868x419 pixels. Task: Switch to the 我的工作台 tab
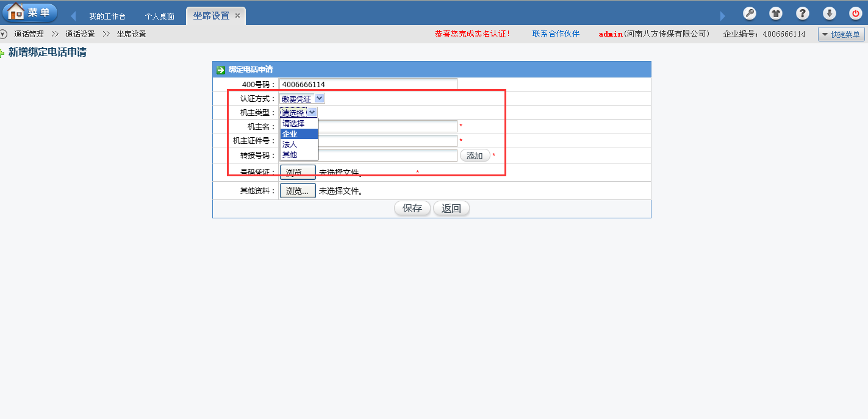107,16
